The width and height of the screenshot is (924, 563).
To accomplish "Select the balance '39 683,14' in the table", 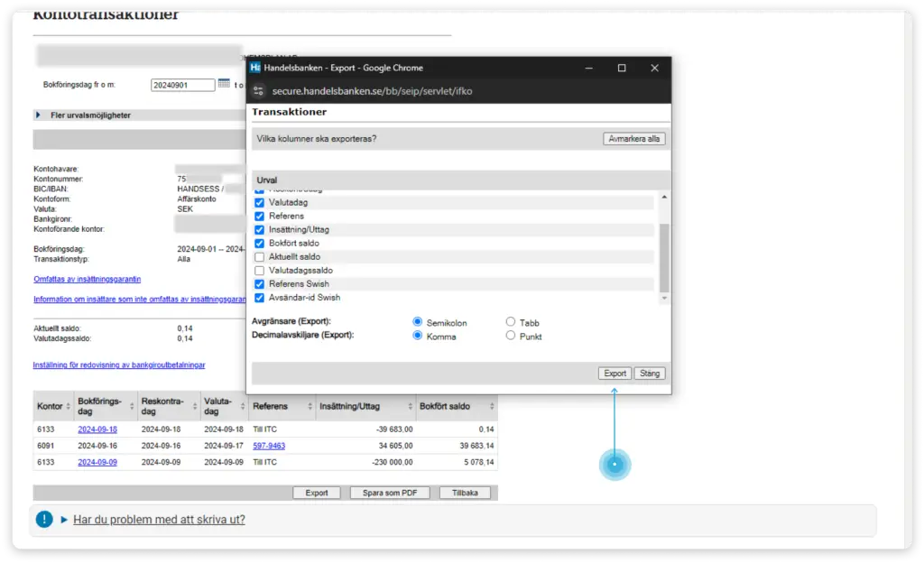I will point(476,446).
